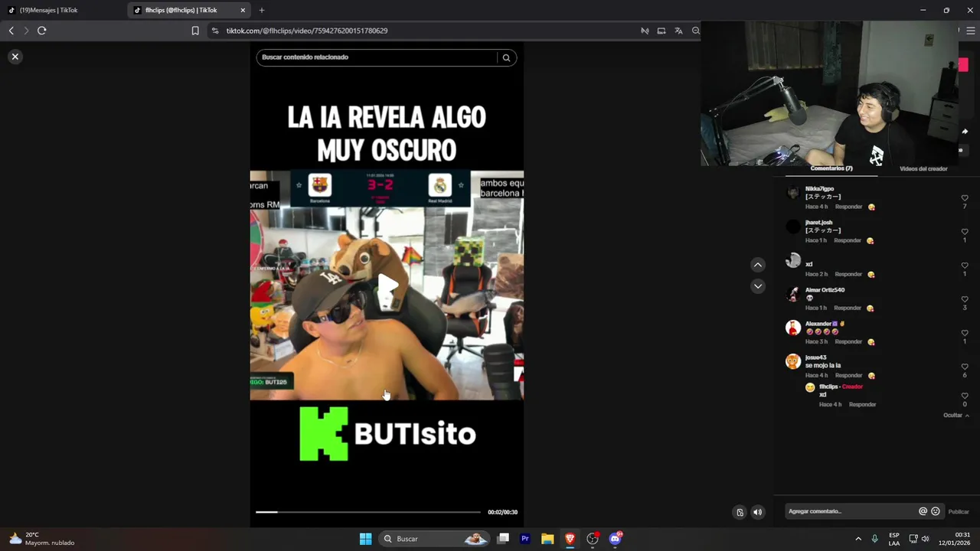Click the zoom magnifier icon in address bar
980x551 pixels.
695,31
